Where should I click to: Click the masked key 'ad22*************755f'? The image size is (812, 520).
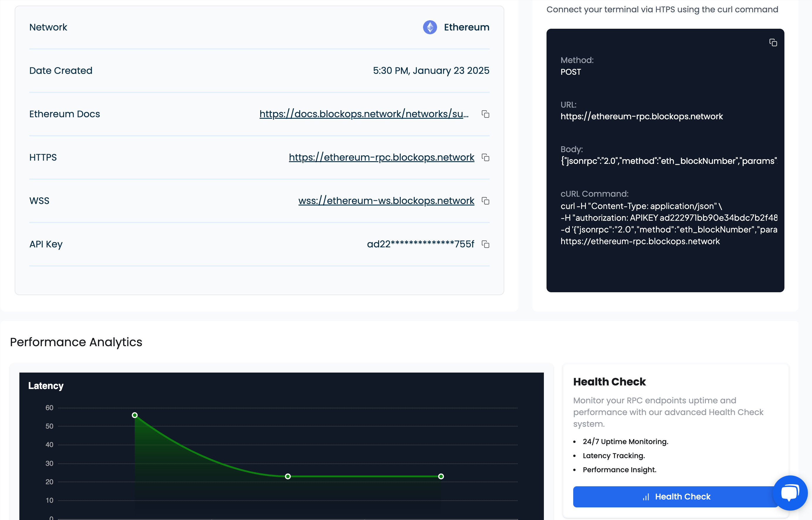click(x=420, y=244)
